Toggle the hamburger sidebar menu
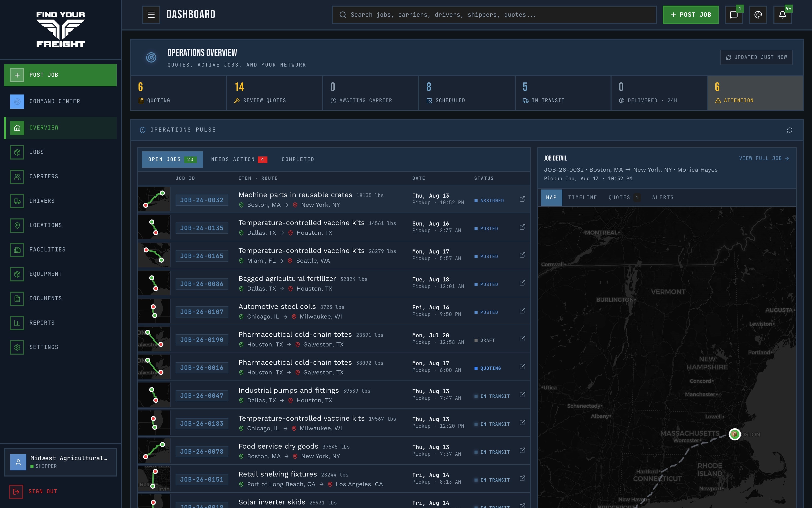The height and width of the screenshot is (508, 812). point(151,15)
